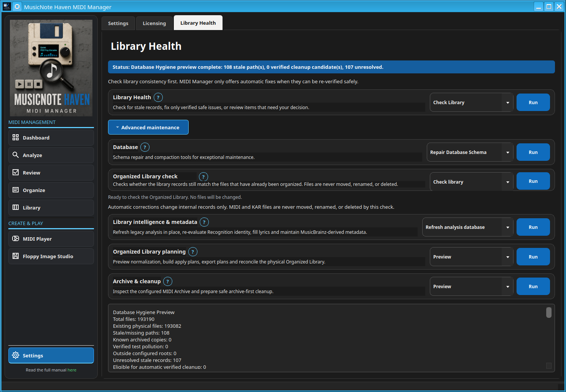Click the Settings gear icon
566x392 pixels.
16,355
